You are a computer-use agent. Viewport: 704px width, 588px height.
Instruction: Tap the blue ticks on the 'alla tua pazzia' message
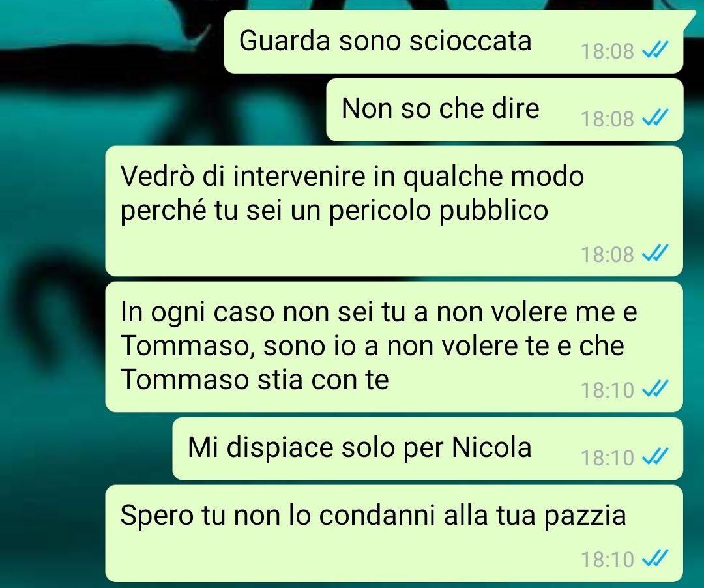pos(656,559)
